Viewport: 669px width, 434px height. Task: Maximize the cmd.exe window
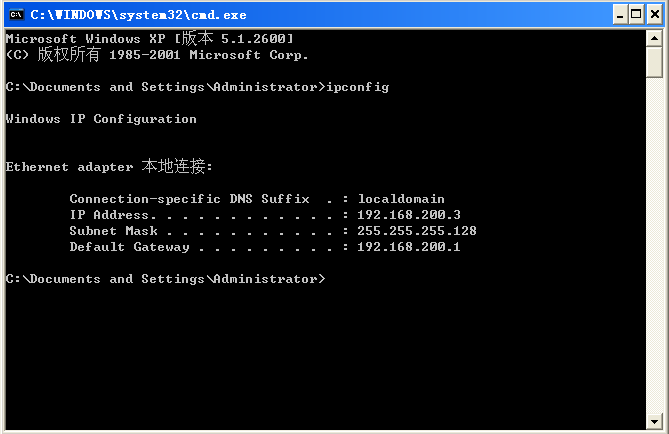point(636,15)
